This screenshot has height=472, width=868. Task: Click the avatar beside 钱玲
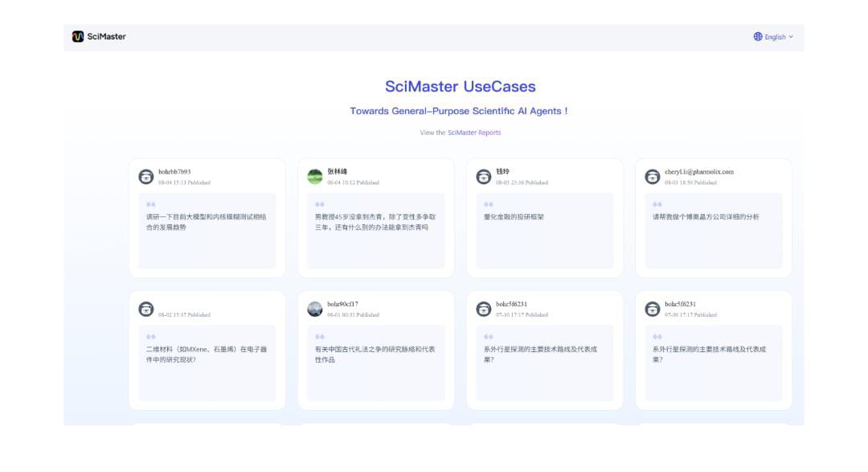[x=484, y=177]
